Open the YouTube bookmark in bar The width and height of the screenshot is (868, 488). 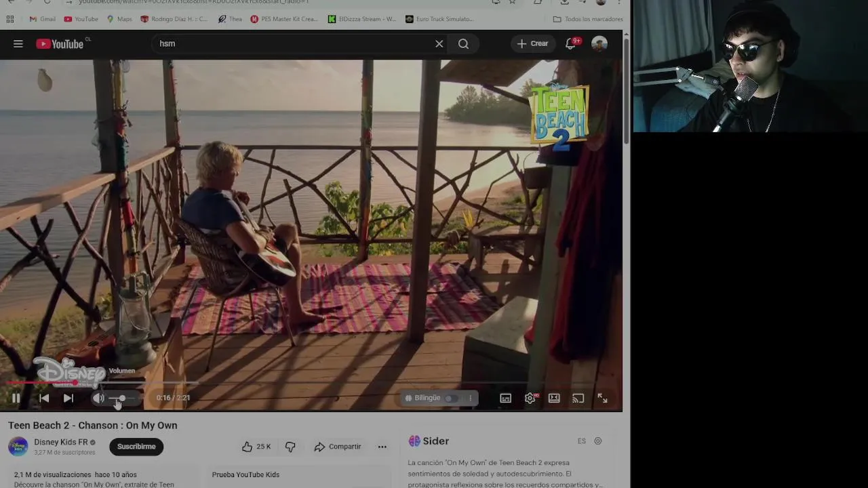point(81,19)
